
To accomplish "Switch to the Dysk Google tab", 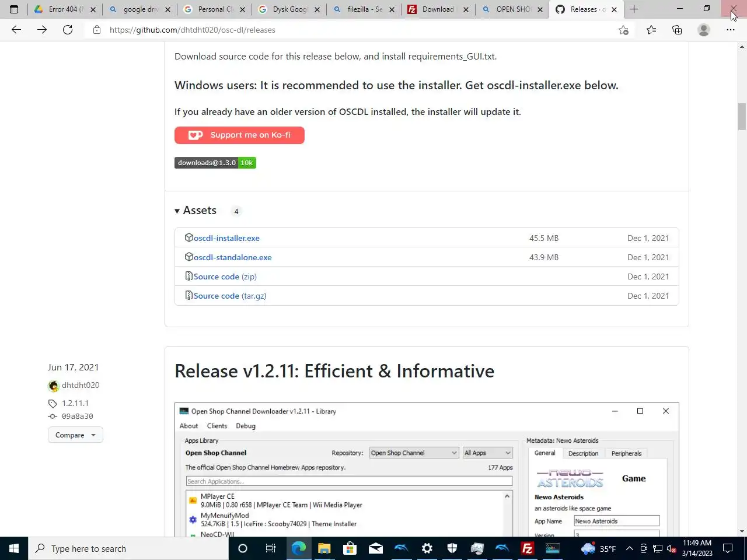I will point(289,9).
